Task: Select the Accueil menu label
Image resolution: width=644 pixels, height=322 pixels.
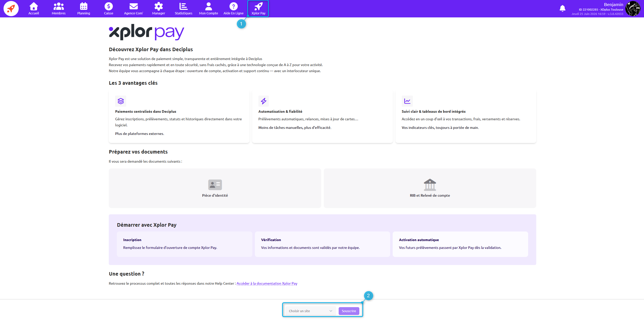Action: point(34,13)
